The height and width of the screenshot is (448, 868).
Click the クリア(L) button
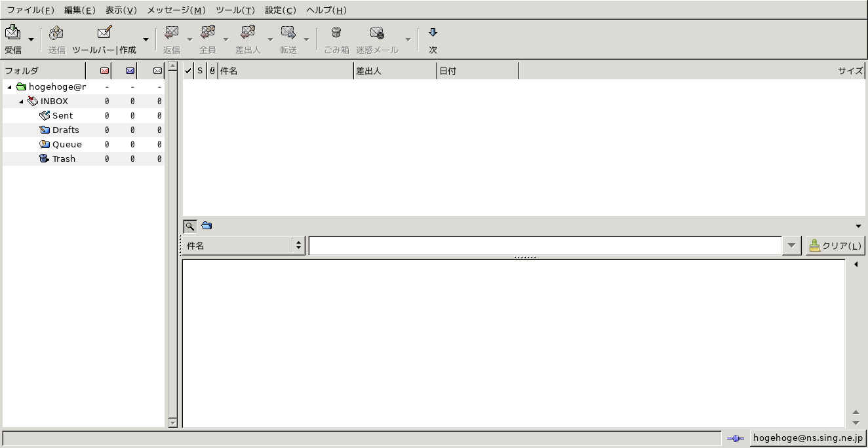click(x=835, y=246)
